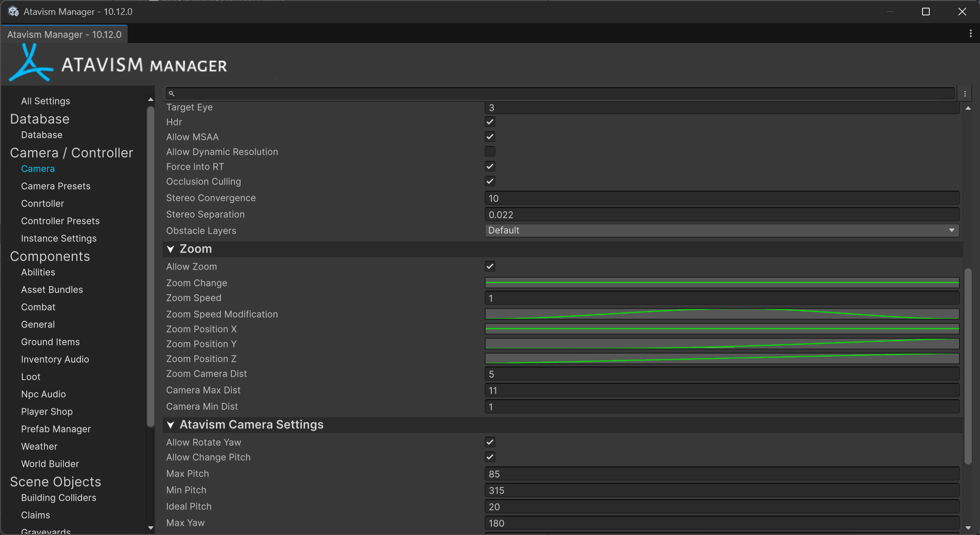Open the Obstacle Layers dropdown
The image size is (980, 535).
point(722,231)
